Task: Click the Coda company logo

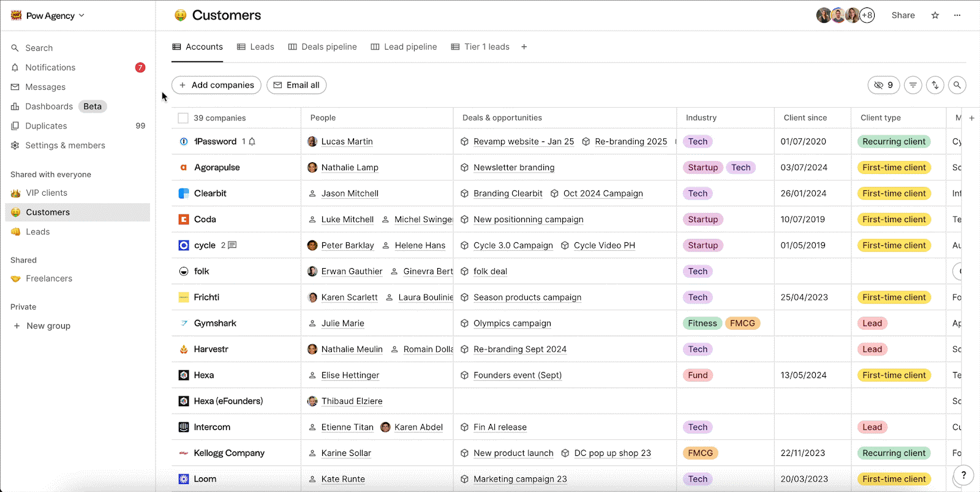Action: point(184,219)
